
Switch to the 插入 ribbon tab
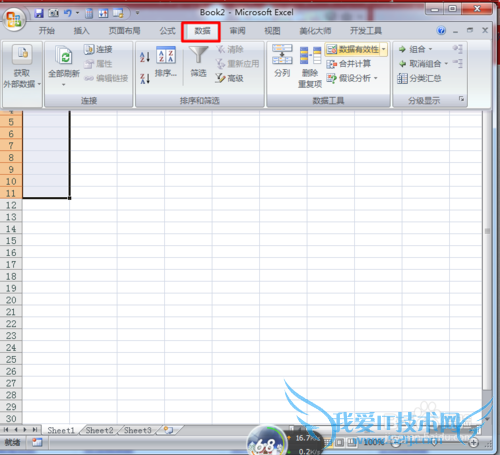pos(81,31)
